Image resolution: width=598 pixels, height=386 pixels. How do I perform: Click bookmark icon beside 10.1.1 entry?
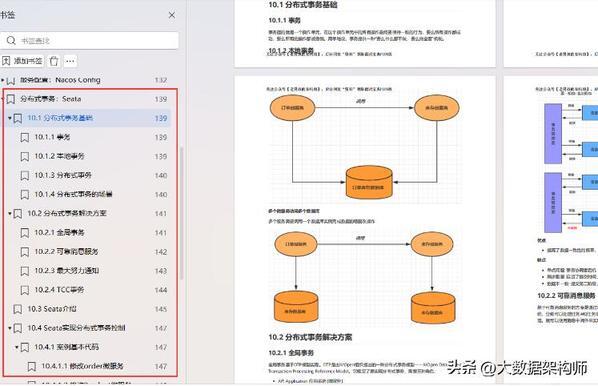point(24,137)
